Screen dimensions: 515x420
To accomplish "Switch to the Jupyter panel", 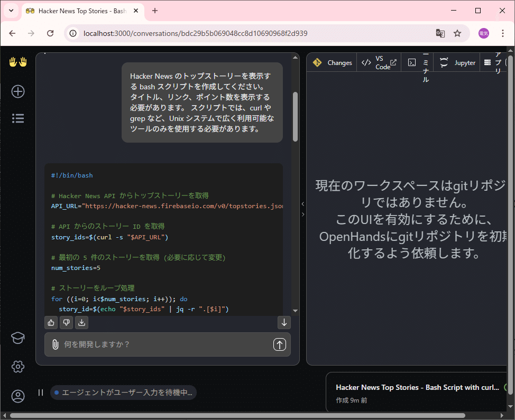I will 456,62.
